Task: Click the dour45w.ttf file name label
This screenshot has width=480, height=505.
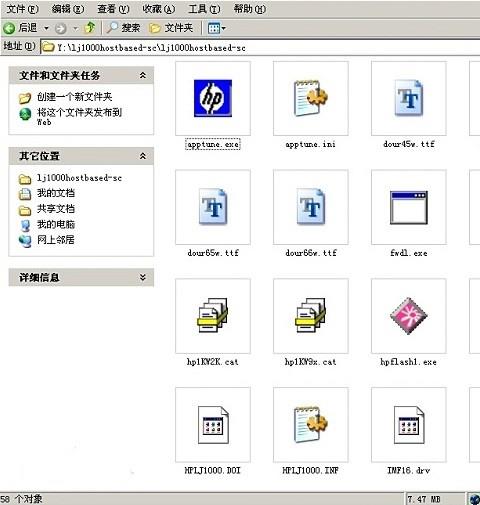Action: coord(409,144)
